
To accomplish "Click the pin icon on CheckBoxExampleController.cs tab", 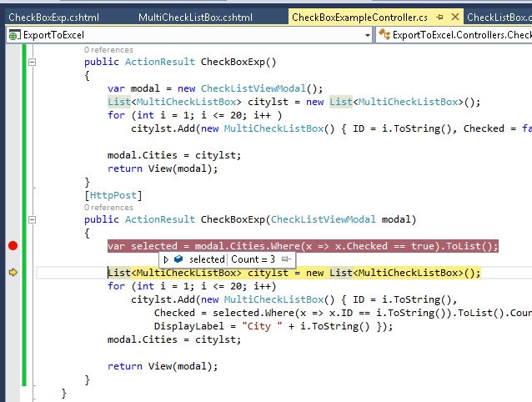I will pyautogui.click(x=440, y=17).
